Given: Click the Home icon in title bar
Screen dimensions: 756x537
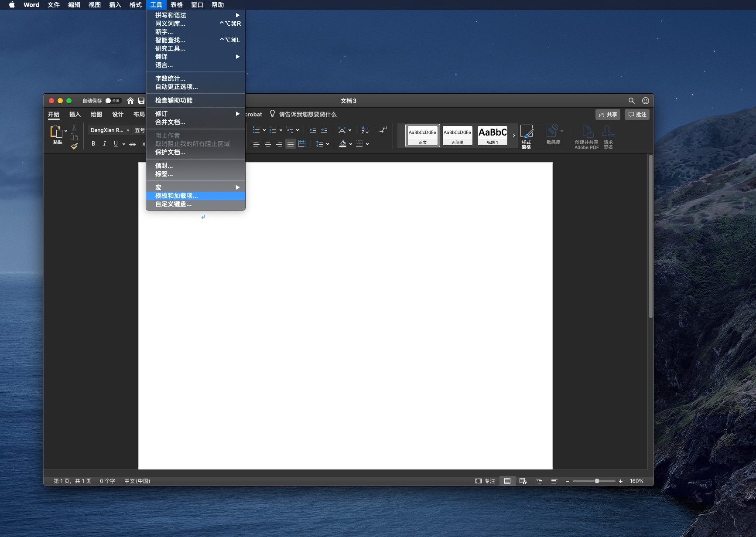Looking at the screenshot, I should click(x=130, y=101).
